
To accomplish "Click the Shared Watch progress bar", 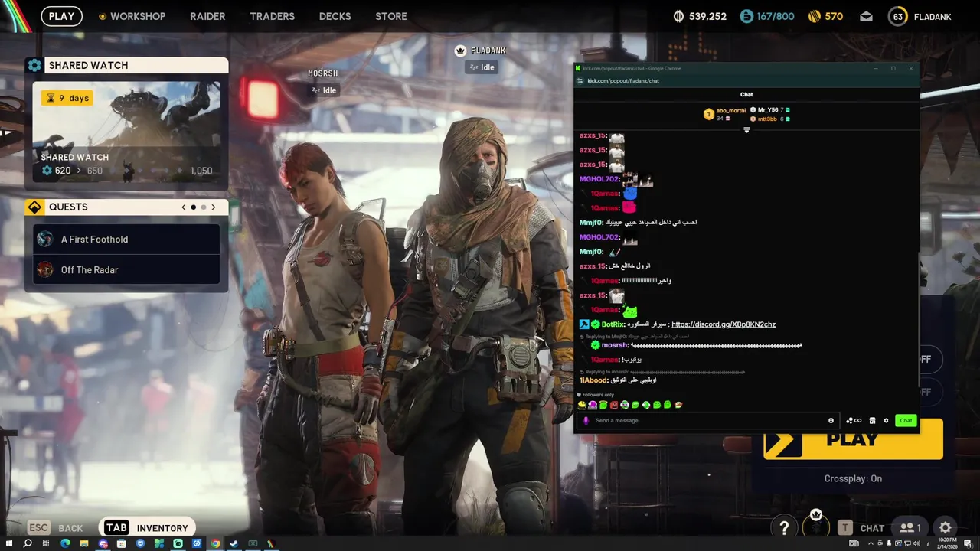I will tap(126, 171).
